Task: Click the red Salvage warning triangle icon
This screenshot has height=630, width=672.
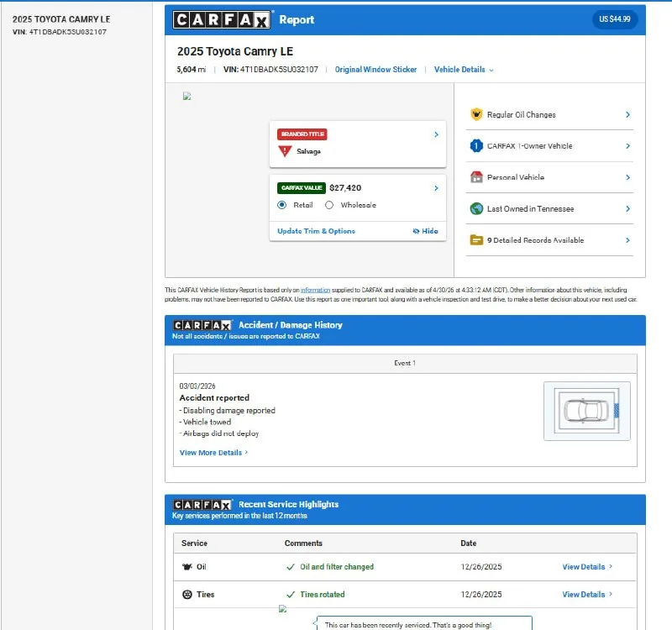Action: [285, 151]
